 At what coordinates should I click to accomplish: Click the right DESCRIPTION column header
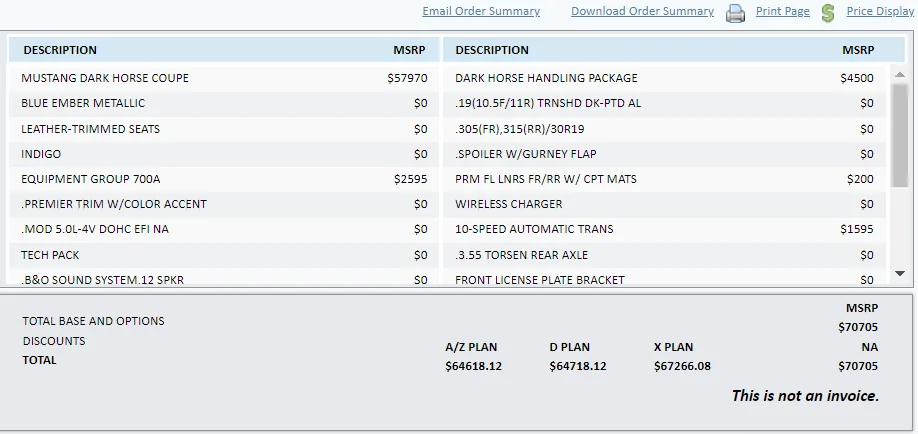point(492,50)
